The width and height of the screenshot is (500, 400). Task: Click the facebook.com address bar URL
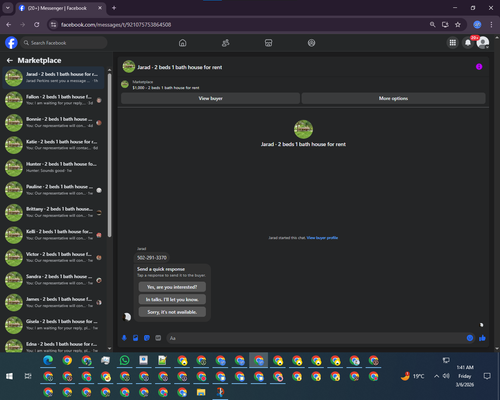(116, 25)
